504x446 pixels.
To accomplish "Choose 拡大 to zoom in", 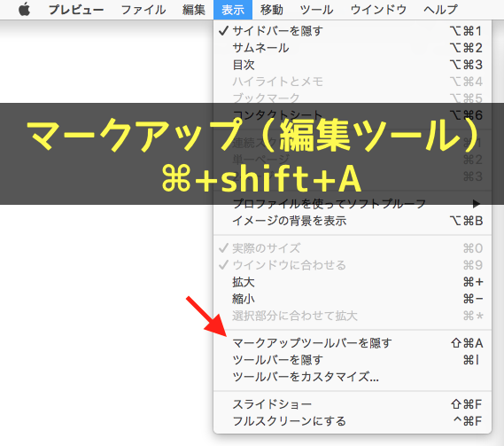I will 353,282.
